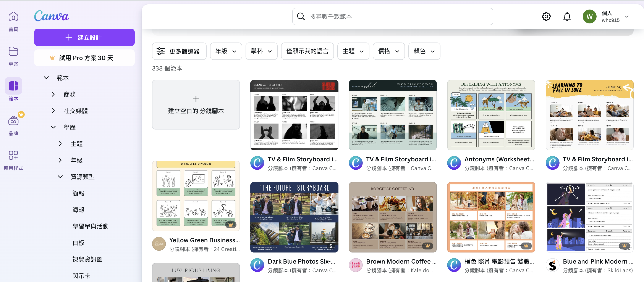Open the 首頁 home icon
The image size is (644, 282).
[x=13, y=17]
